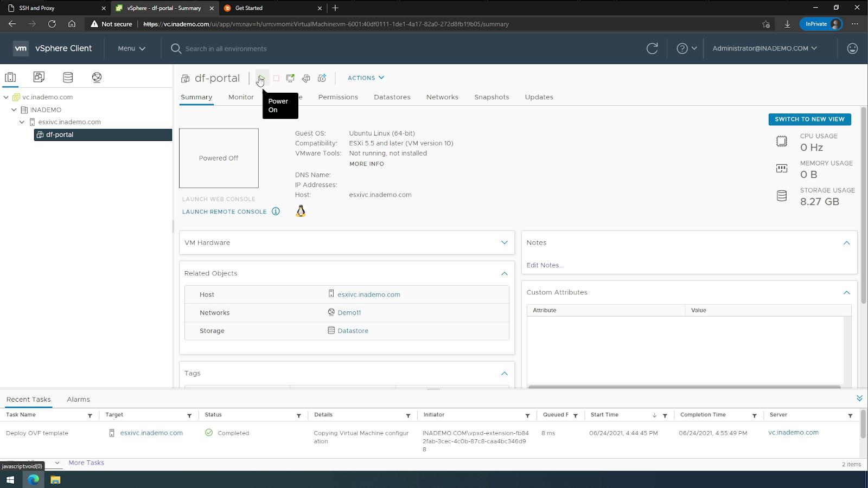Open the Alarms tab in bottom pane
Viewport: 868px width, 488px height.
[78, 399]
